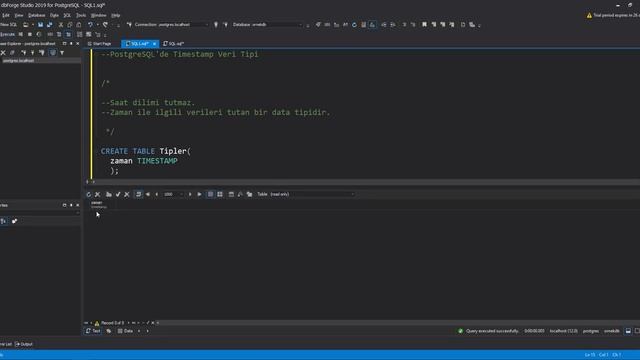Click the refresh data icon in results toolbar
This screenshot has width=640, height=360.
pos(89,195)
